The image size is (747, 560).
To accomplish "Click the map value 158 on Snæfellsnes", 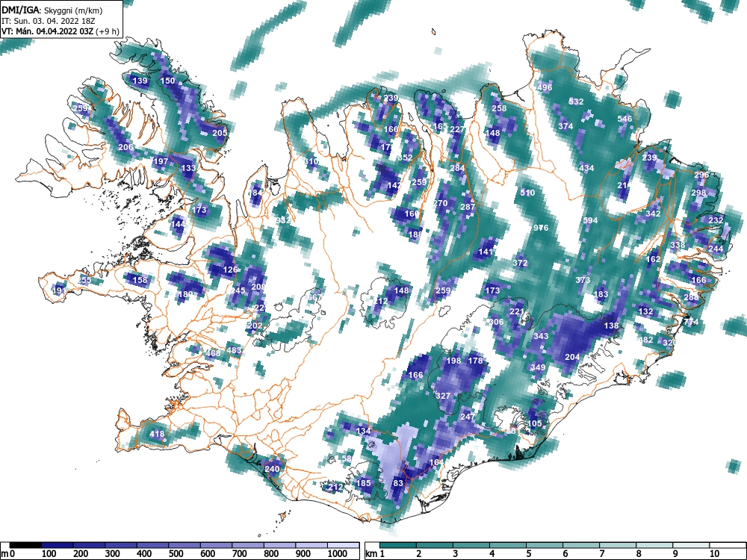I will tap(140, 280).
